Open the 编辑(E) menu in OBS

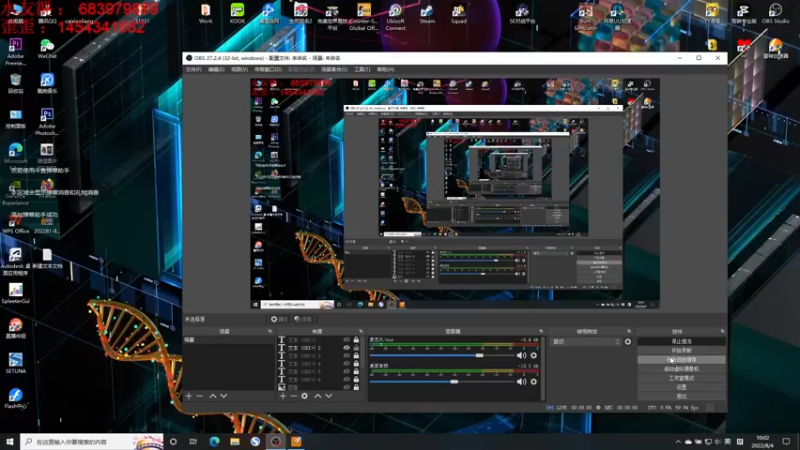[x=216, y=69]
